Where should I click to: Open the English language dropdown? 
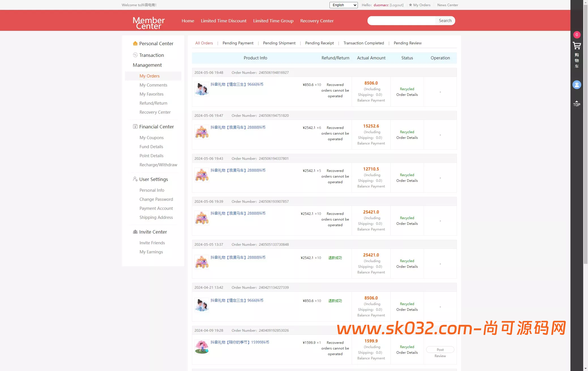pos(343,5)
